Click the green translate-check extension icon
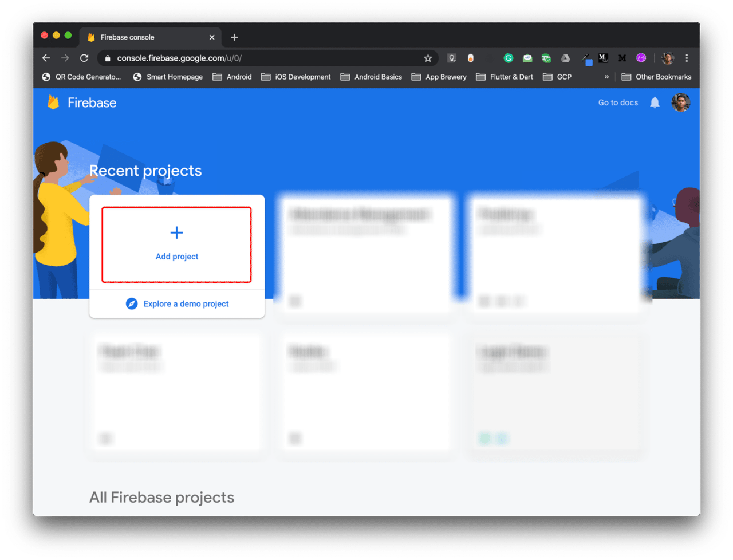 pos(546,58)
